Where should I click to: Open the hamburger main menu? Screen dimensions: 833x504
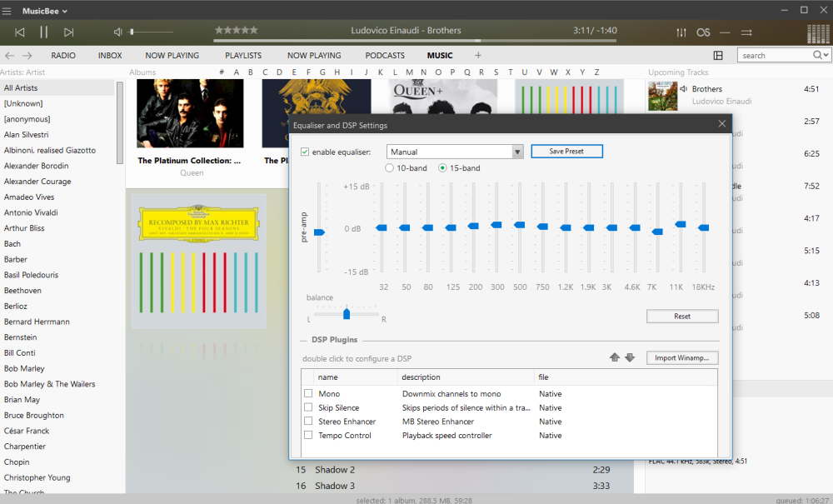point(7,11)
